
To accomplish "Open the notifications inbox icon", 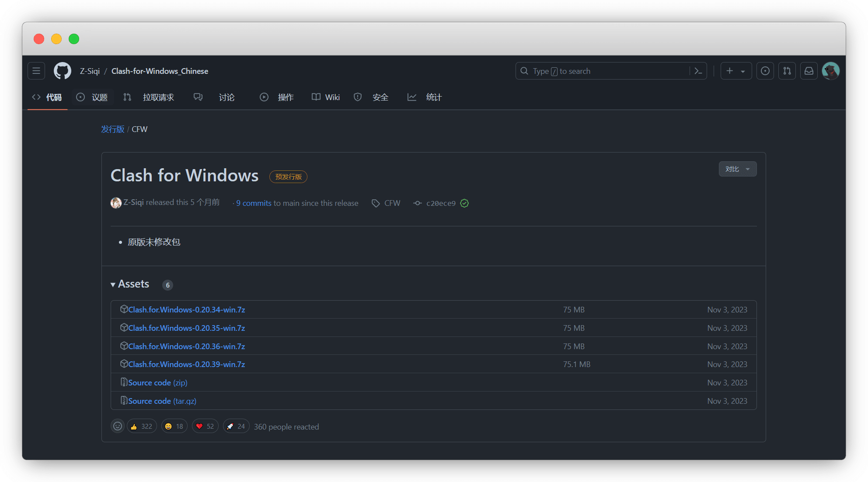I will pyautogui.click(x=809, y=71).
